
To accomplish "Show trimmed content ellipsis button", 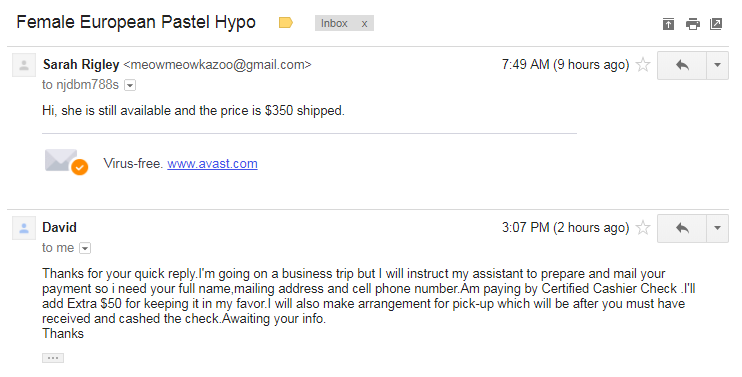I will (x=53, y=358).
